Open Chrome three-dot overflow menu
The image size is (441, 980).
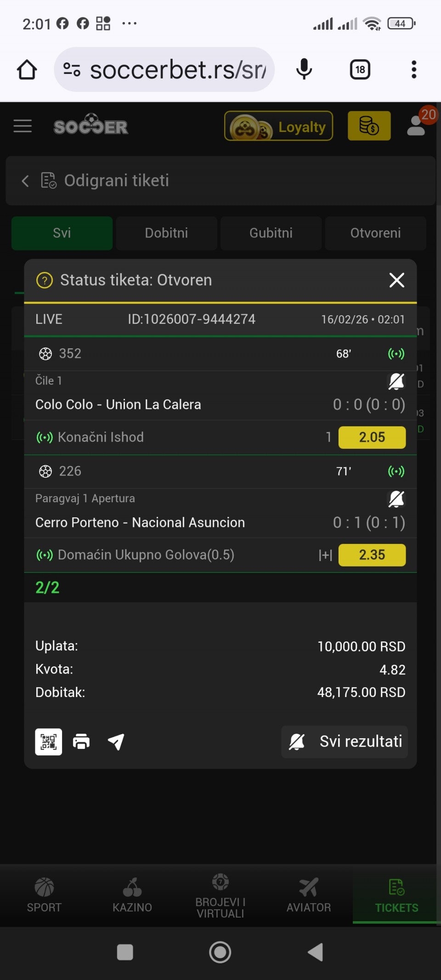414,70
